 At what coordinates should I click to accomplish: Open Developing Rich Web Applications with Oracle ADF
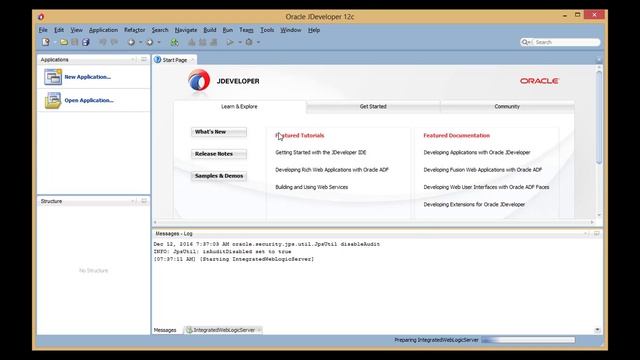pyautogui.click(x=332, y=170)
